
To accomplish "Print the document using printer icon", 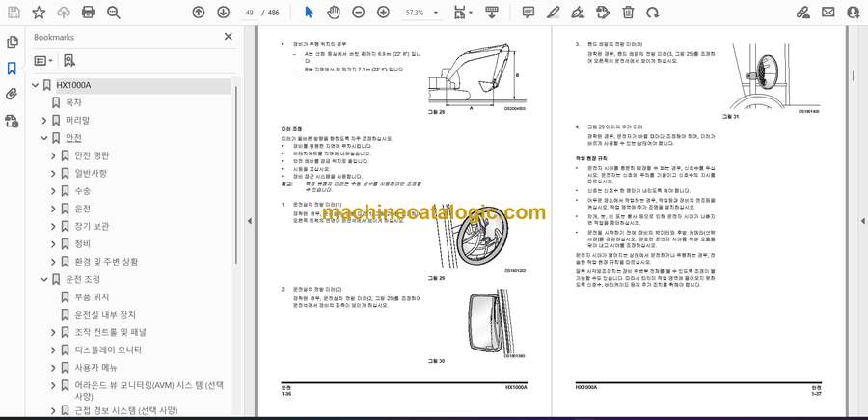I will tap(88, 13).
